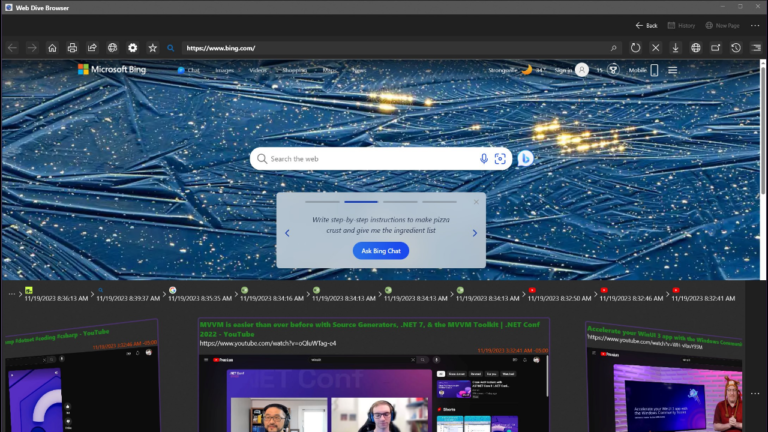Click chevron before the 8:36:13 AM entry

(x=21, y=294)
